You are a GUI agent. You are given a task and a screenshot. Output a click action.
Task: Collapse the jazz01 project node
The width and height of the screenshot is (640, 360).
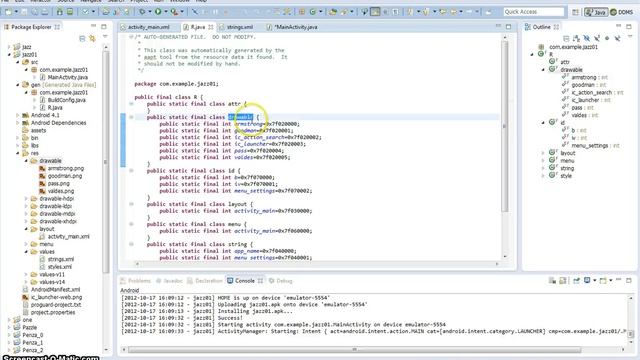click(x=9, y=54)
